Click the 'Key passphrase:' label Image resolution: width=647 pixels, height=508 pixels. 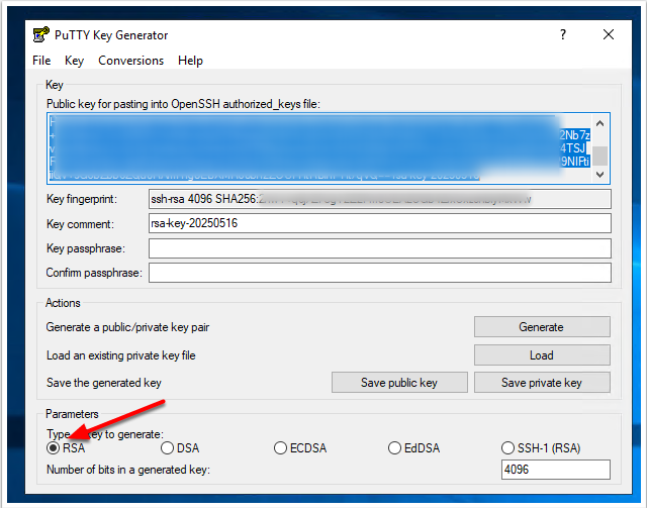pos(85,248)
